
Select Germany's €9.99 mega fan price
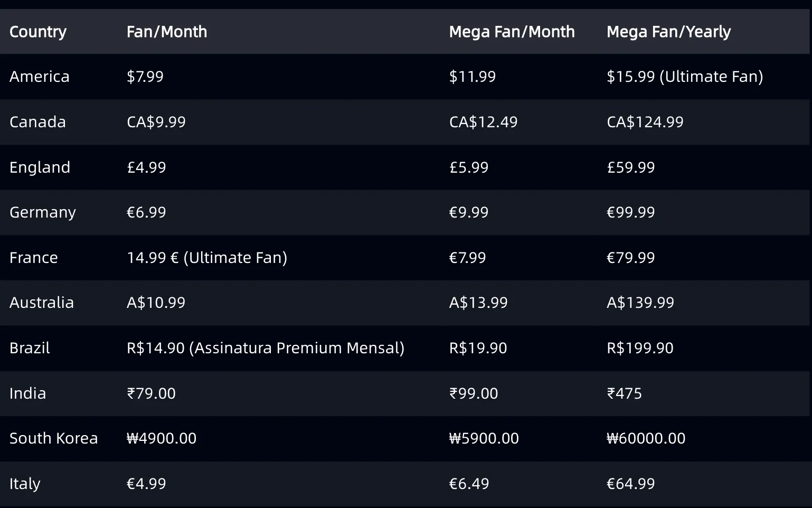point(469,212)
